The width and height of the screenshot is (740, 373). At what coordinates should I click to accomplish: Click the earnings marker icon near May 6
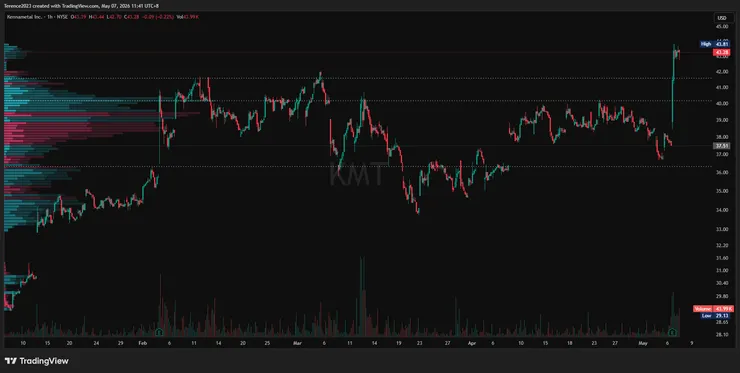pyautogui.click(x=673, y=332)
